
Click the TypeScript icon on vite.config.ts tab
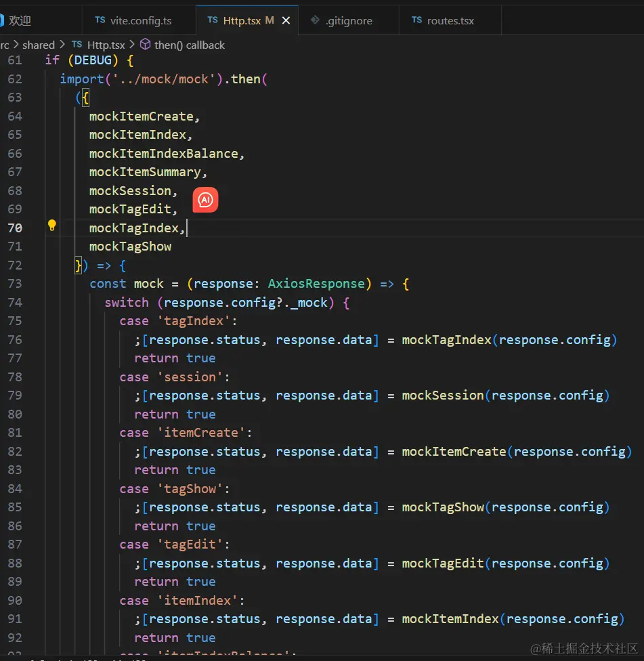click(x=100, y=20)
